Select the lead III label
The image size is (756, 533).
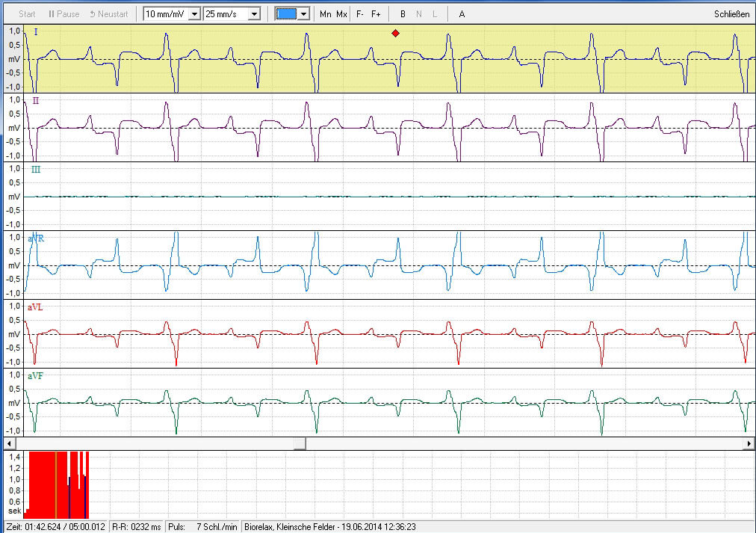(x=36, y=170)
